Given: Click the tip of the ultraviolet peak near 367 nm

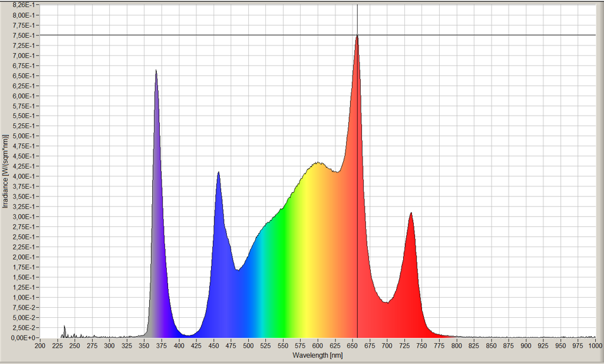Looking at the screenshot, I should point(156,71).
